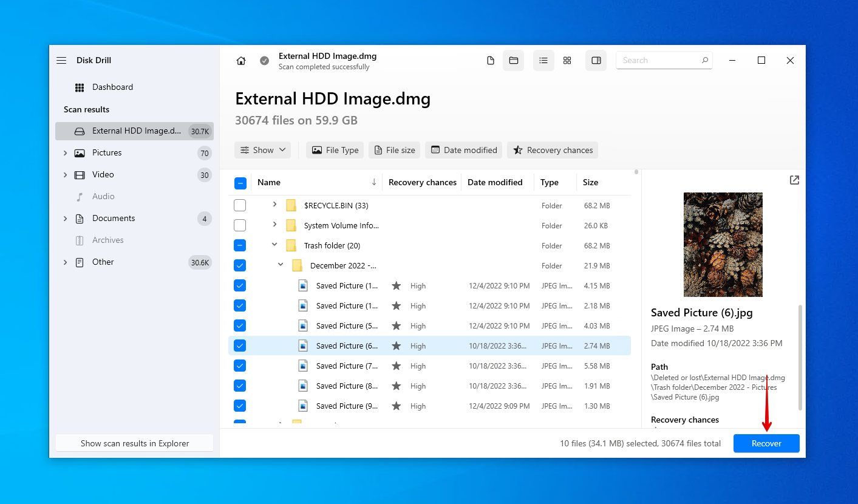Open the Disk Drill hamburger menu

[61, 60]
